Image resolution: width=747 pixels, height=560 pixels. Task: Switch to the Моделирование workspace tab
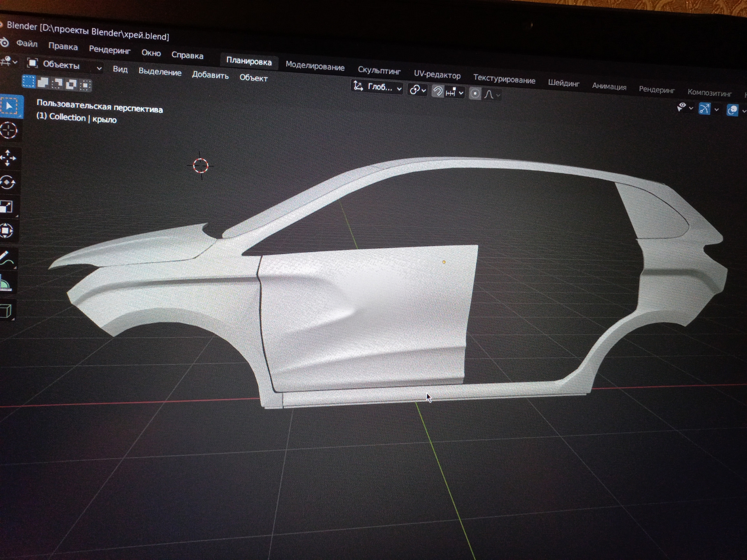(x=315, y=66)
